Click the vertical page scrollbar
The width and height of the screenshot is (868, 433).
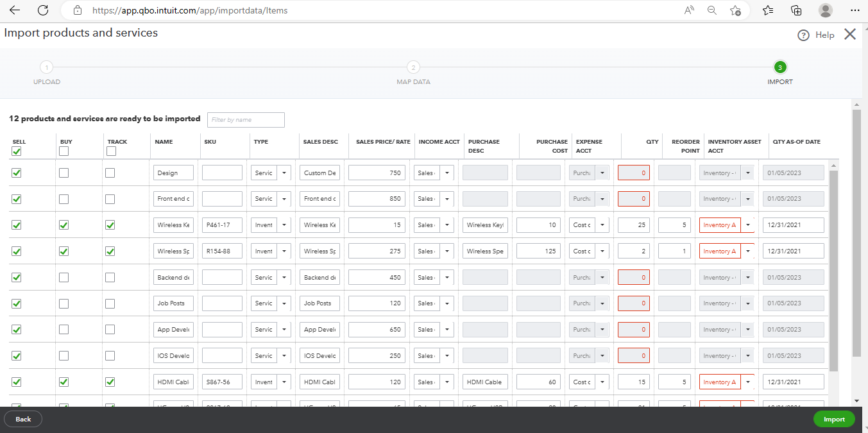(x=856, y=233)
